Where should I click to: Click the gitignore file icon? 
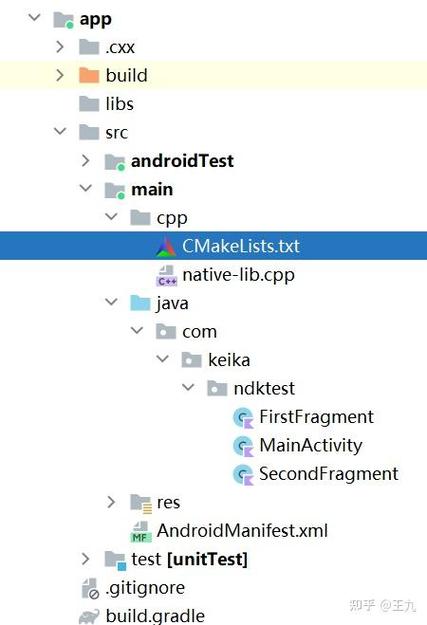(90, 589)
